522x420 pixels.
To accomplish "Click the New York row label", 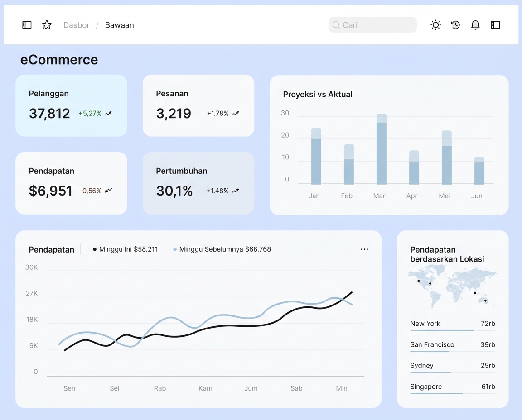I will pos(425,324).
